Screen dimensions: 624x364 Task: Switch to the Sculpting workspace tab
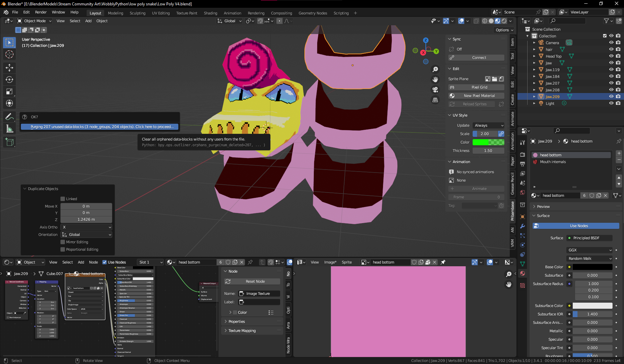click(x=138, y=13)
